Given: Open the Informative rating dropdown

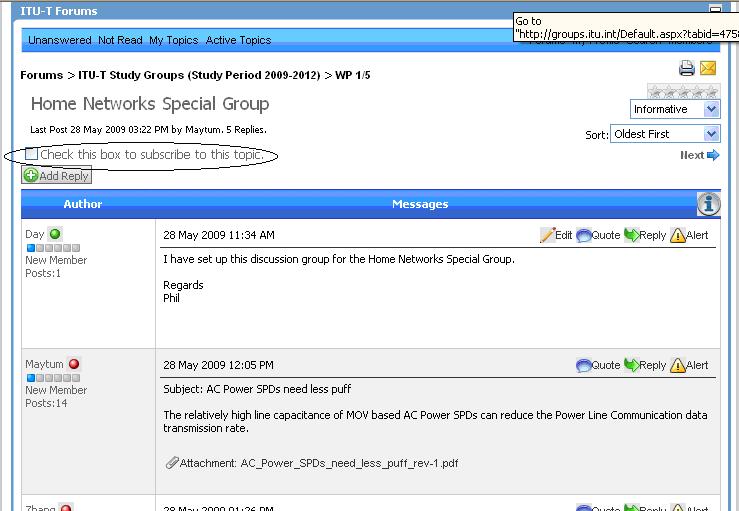Looking at the screenshot, I should point(675,109).
